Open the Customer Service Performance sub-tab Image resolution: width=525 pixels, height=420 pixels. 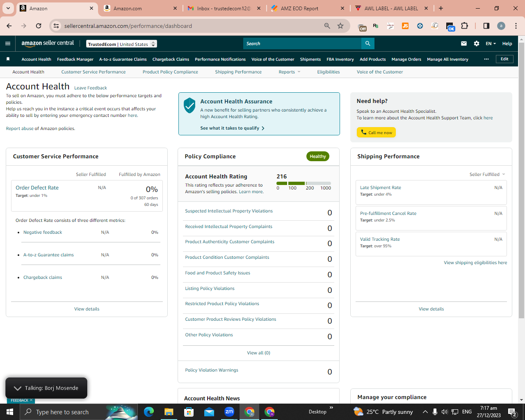[94, 72]
